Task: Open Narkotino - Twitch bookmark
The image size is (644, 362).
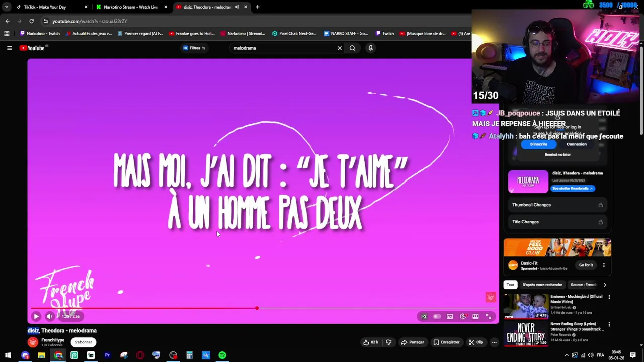Action: click(x=39, y=34)
